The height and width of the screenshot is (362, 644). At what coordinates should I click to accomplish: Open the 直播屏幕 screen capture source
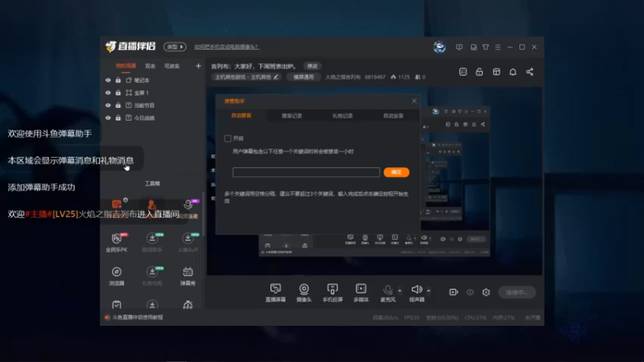tap(275, 293)
